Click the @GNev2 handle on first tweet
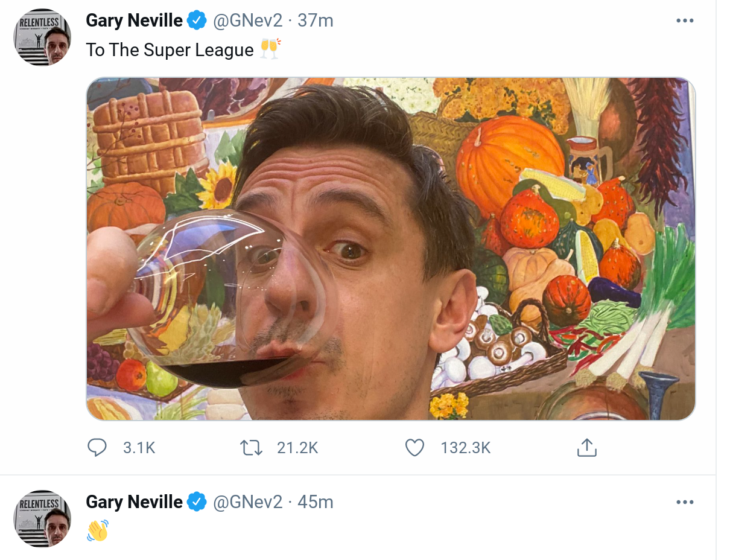 [248, 21]
